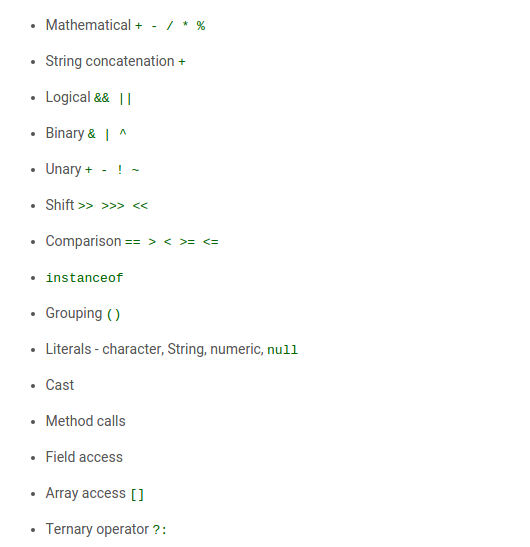
Task: Click the instanceof keyword
Action: point(84,278)
